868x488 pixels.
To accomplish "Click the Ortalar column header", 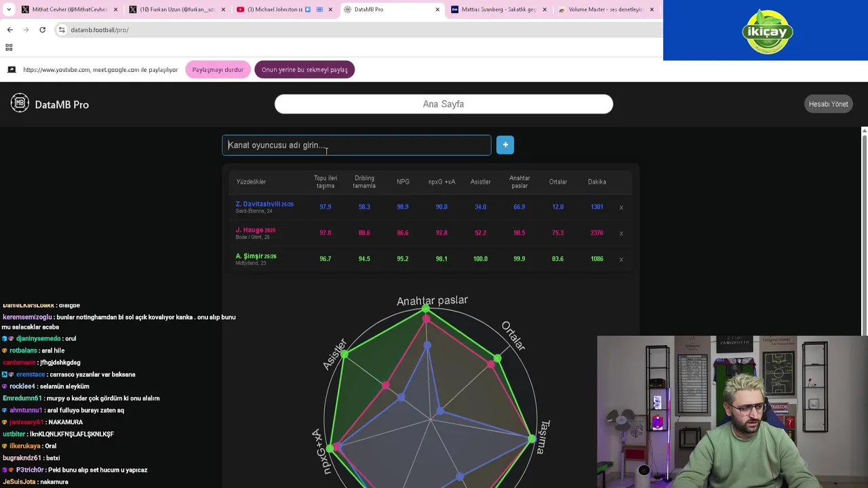I will [558, 182].
